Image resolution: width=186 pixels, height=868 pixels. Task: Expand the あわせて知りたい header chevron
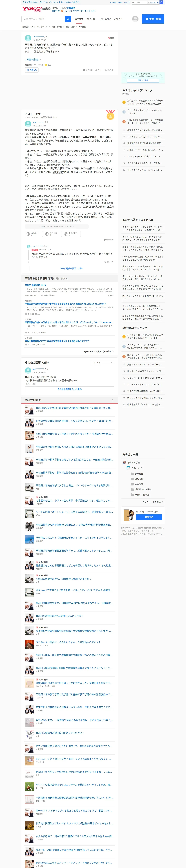click(x=112, y=400)
